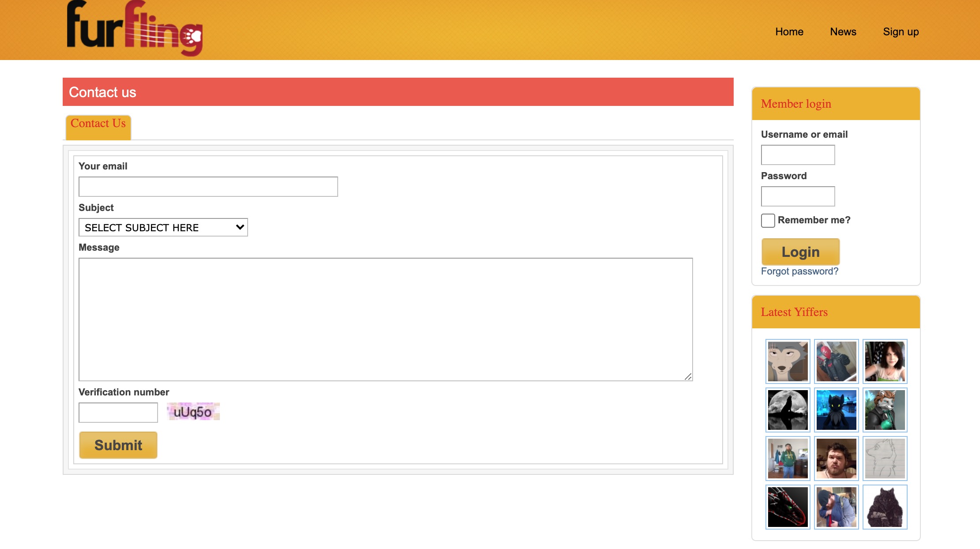Go to the News page
The width and height of the screenshot is (980, 549).
(x=843, y=32)
